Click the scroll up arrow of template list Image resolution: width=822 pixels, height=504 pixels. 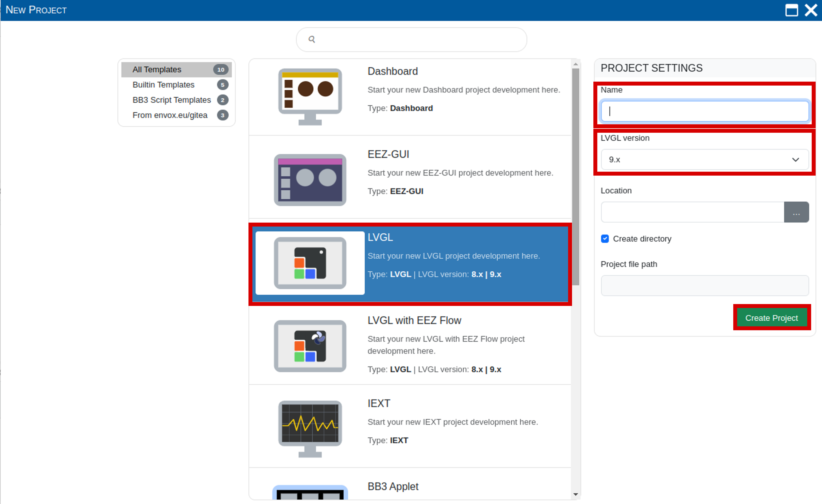(575, 64)
